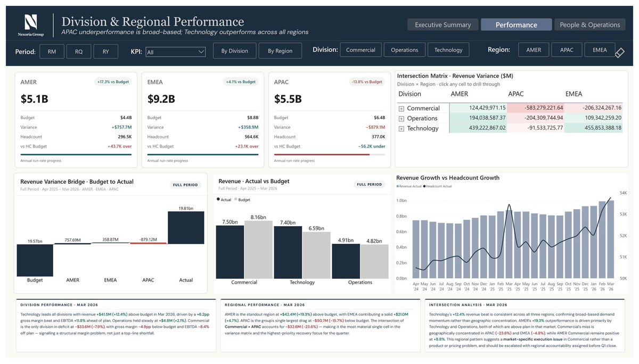
Task: Click the Headcount Actual legend dot
Action: click(424, 186)
